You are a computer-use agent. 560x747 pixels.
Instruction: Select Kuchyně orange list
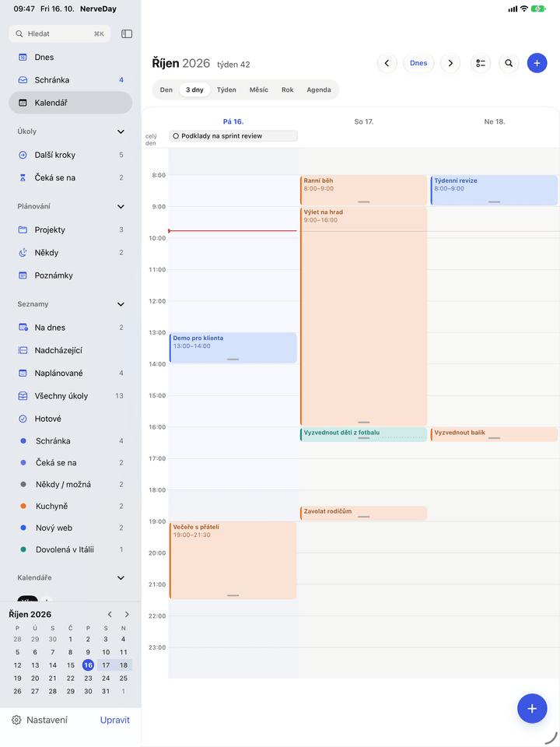click(71, 506)
